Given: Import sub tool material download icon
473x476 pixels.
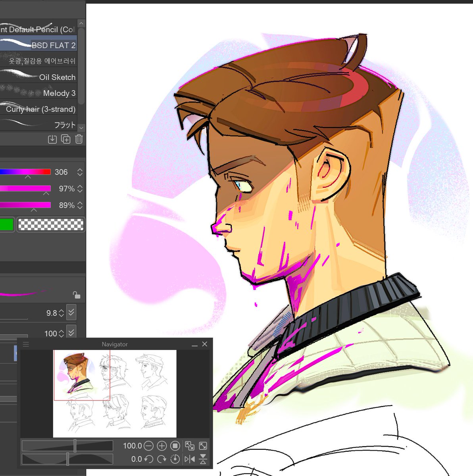Looking at the screenshot, I should [x=52, y=139].
